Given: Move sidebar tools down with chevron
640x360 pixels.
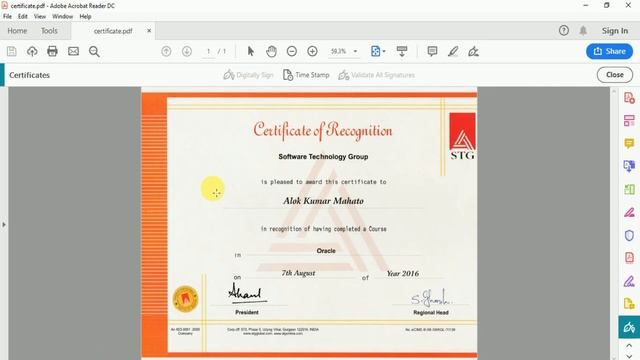Looking at the screenshot, I should pos(629,356).
